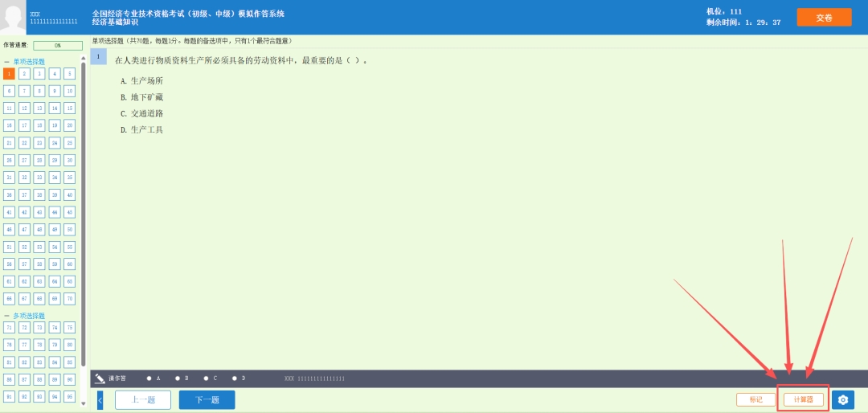The height and width of the screenshot is (413, 868).
Task: Collapse the sidebar with left arrow
Action: pyautogui.click(x=100, y=399)
